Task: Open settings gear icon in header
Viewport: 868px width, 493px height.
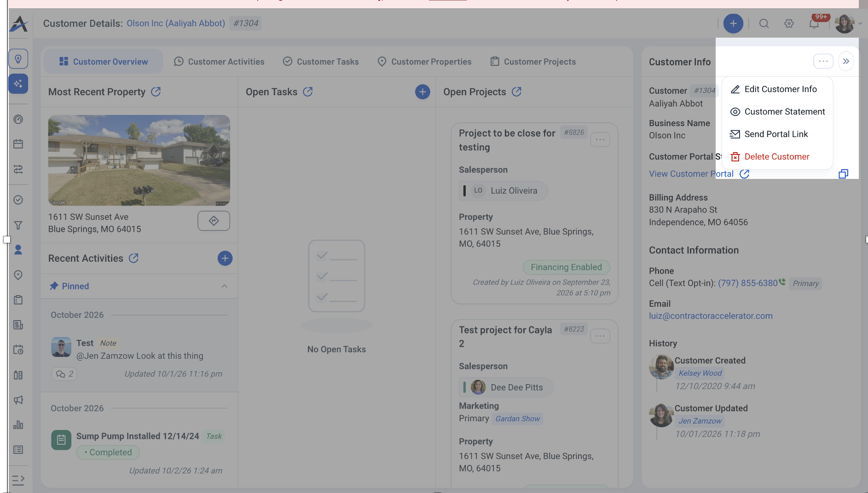Action: 789,23
